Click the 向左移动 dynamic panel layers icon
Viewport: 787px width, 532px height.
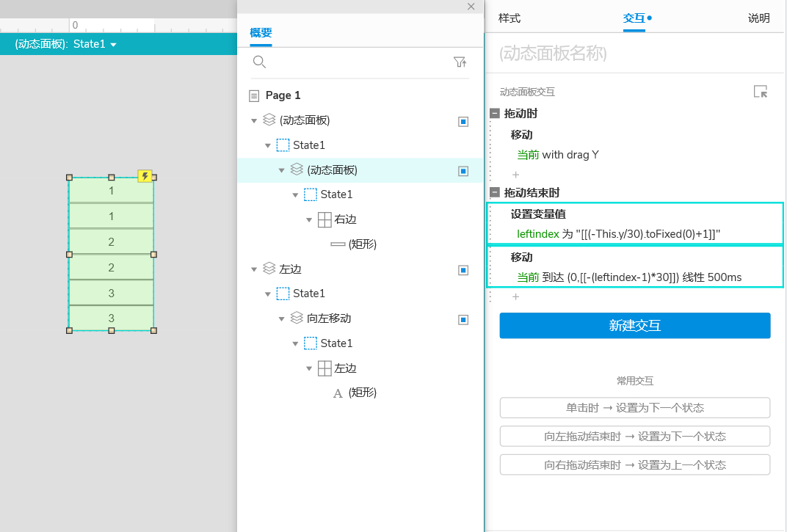[x=297, y=318]
